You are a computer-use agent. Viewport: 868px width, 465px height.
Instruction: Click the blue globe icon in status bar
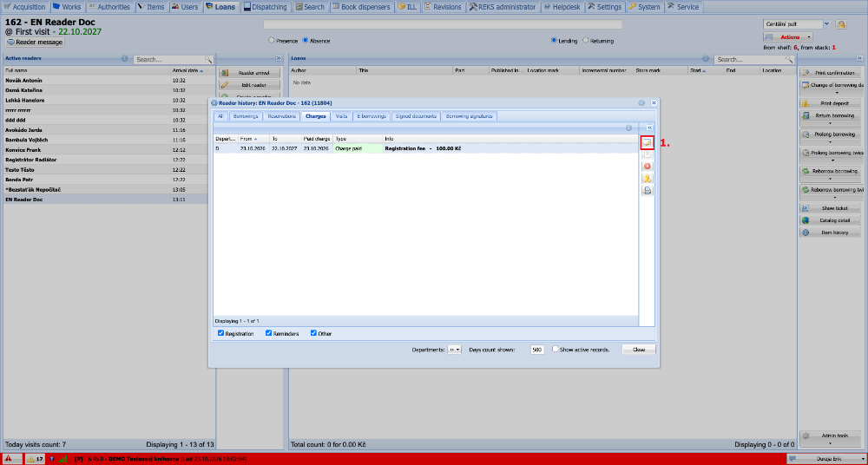[52, 459]
